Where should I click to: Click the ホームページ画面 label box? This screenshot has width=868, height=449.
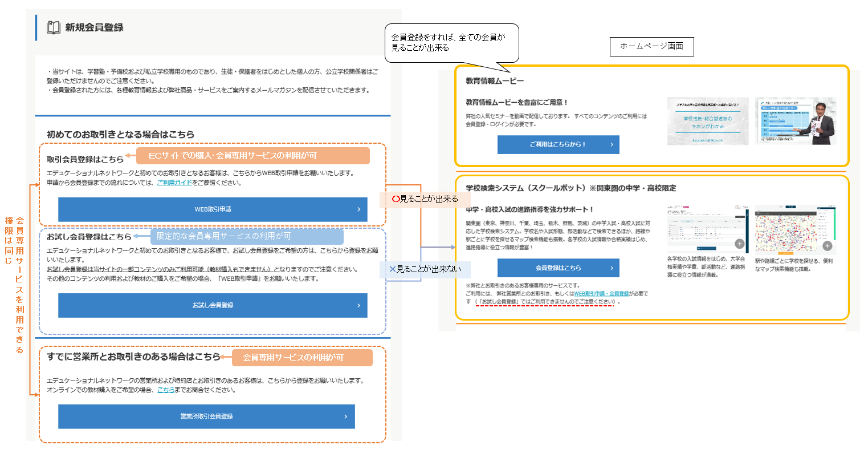click(651, 46)
